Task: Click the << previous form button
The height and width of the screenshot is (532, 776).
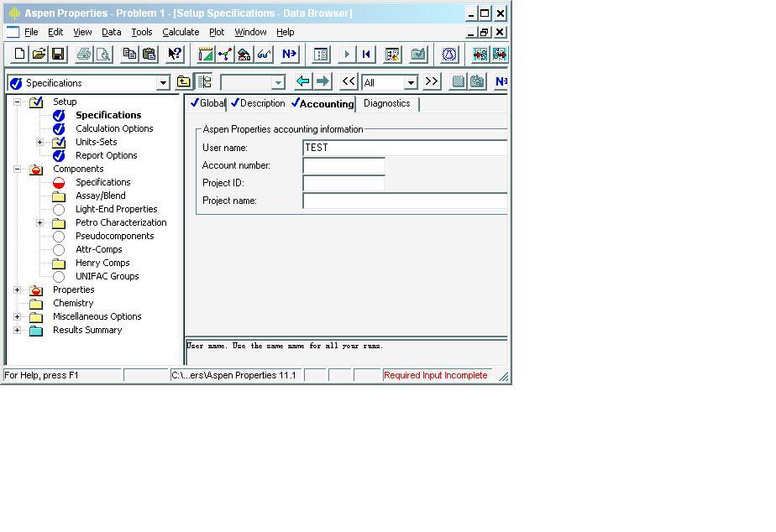Action: pyautogui.click(x=349, y=81)
